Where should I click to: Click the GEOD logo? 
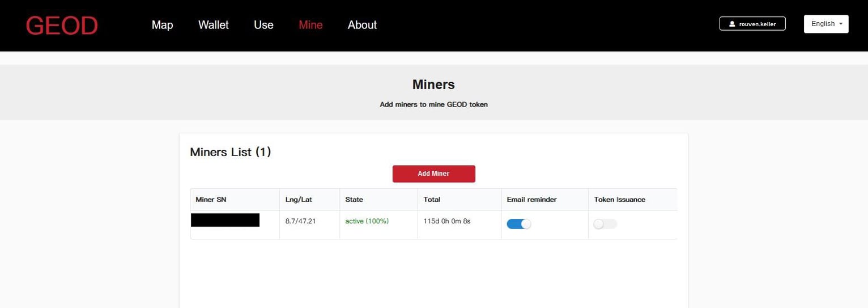pos(62,26)
